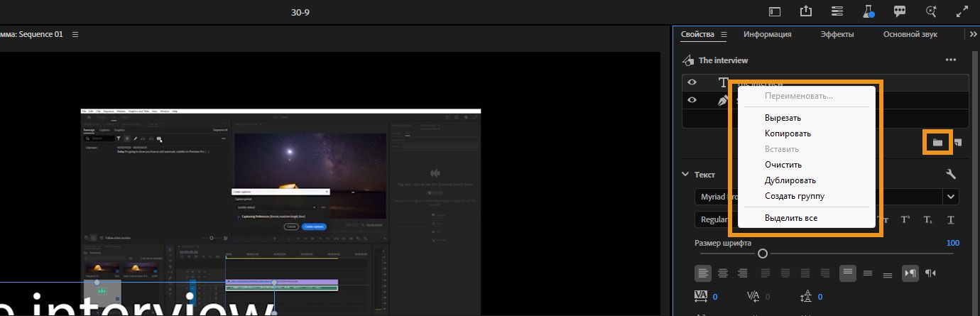Justify text with last line left

(765, 273)
